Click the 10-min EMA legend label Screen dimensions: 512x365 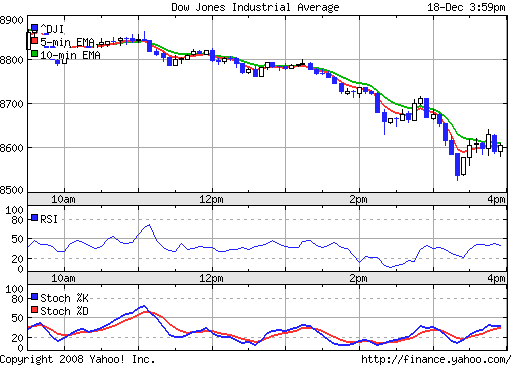(x=70, y=55)
